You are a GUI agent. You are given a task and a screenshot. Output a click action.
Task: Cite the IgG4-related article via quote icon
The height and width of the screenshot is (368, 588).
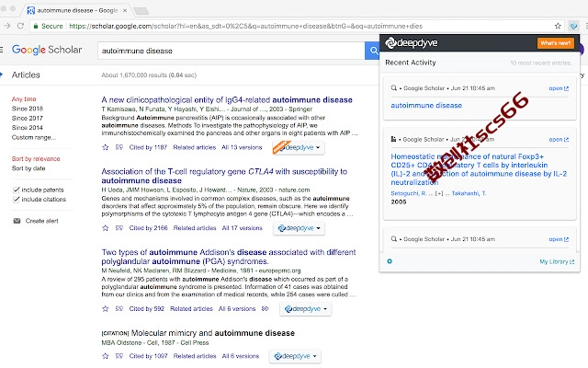point(119,147)
